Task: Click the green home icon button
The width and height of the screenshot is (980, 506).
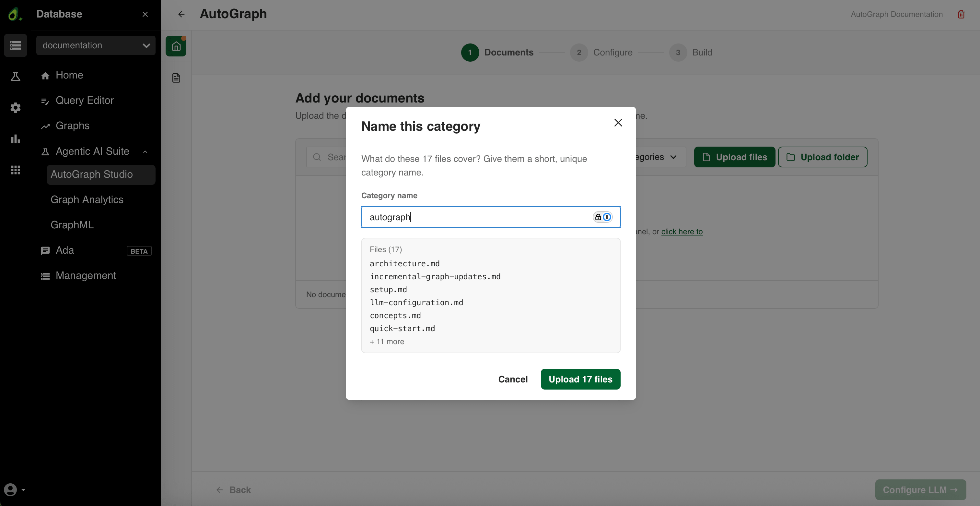Action: coord(176,46)
